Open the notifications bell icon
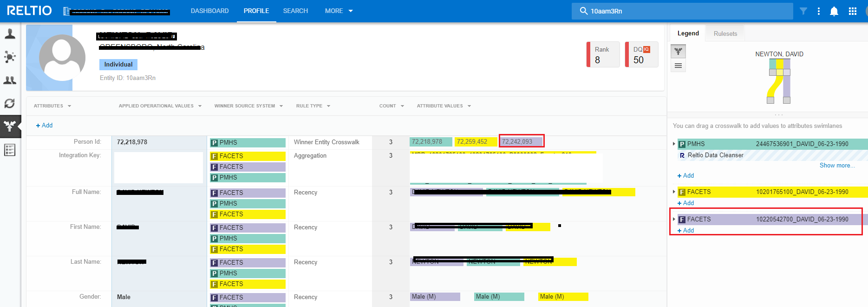 (x=834, y=11)
